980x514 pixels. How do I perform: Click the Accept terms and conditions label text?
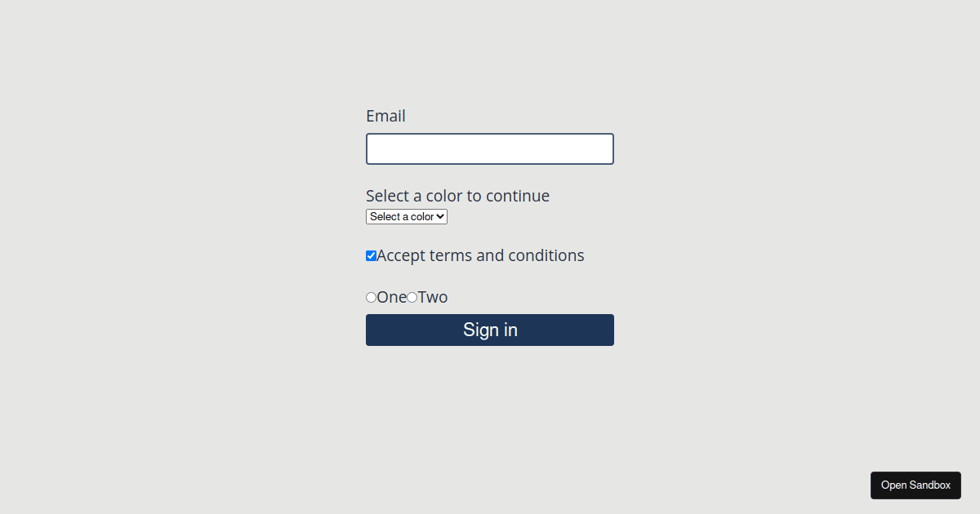coord(482,255)
